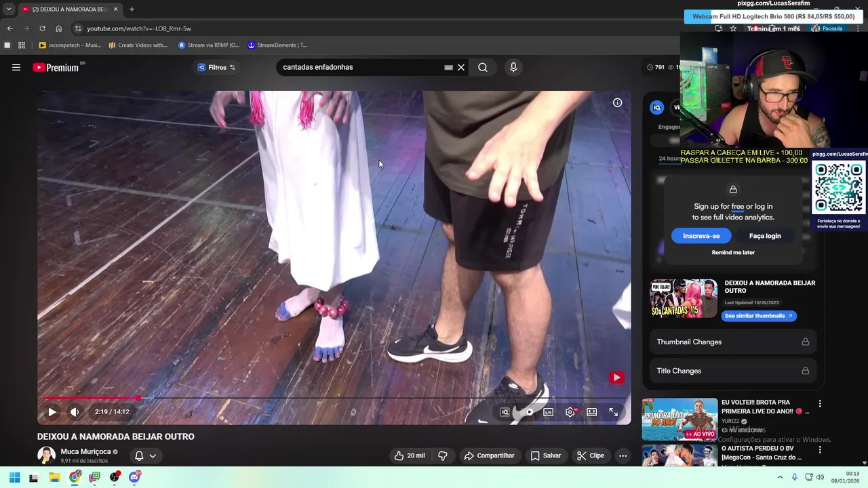Go to browser home page

coord(58,28)
